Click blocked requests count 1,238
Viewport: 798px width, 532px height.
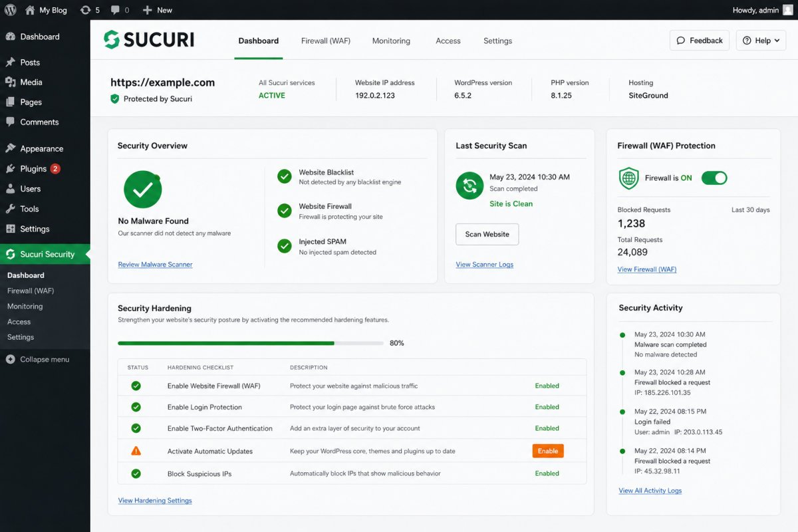point(631,224)
